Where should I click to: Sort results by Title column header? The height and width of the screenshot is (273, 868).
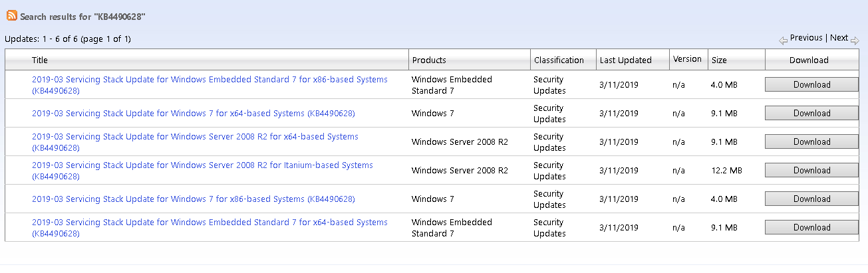point(40,60)
